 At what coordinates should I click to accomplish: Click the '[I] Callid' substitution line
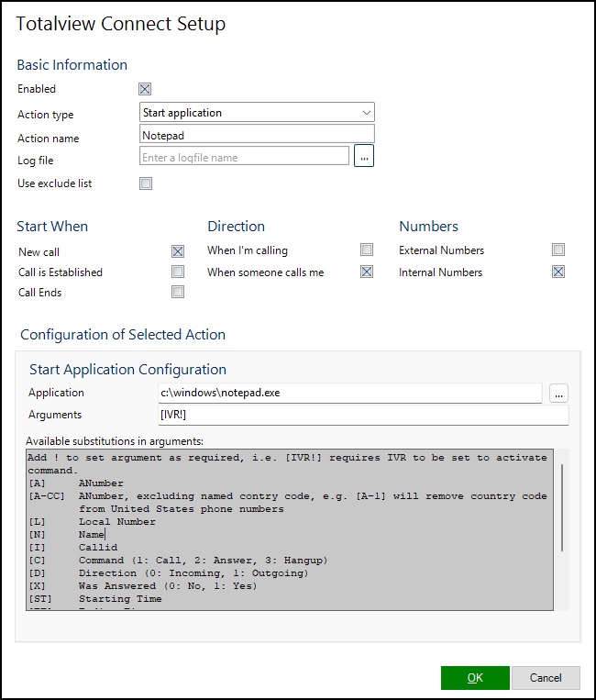point(72,548)
